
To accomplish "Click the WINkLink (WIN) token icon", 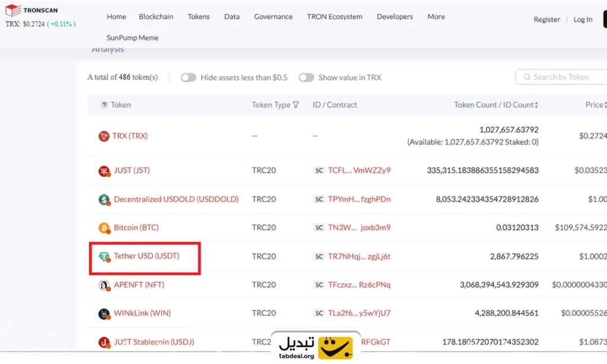I will 104,313.
